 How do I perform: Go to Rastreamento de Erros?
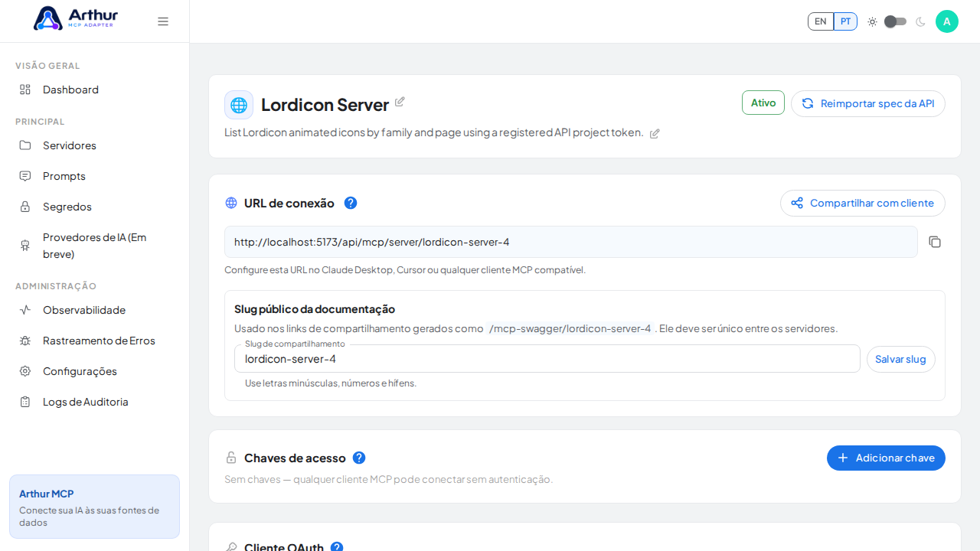point(94,341)
